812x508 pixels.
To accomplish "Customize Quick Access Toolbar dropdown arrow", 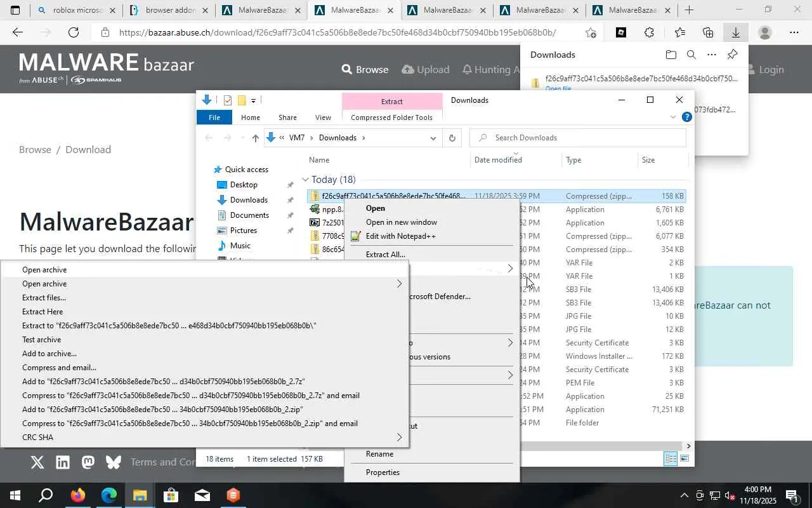I will pyautogui.click(x=253, y=100).
